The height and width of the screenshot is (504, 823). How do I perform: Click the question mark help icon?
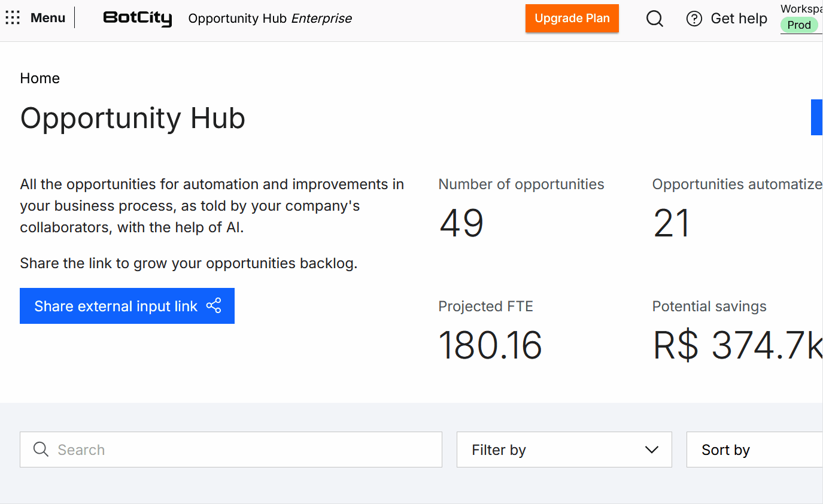click(x=694, y=19)
